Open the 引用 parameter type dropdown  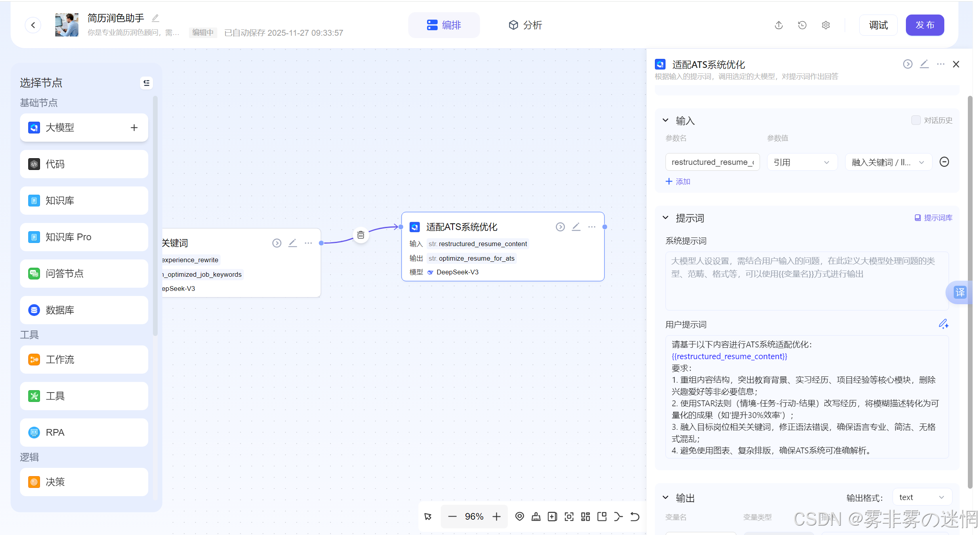pyautogui.click(x=802, y=162)
